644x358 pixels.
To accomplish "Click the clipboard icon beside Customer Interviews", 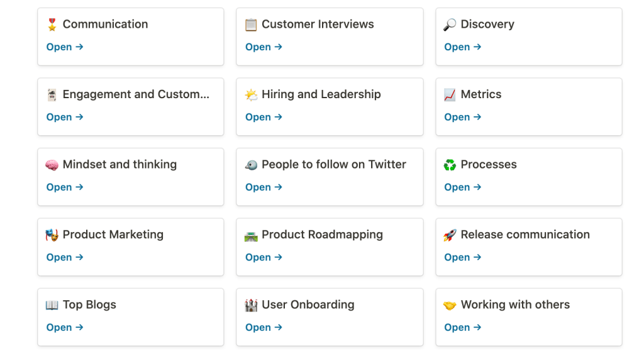I will pyautogui.click(x=251, y=25).
